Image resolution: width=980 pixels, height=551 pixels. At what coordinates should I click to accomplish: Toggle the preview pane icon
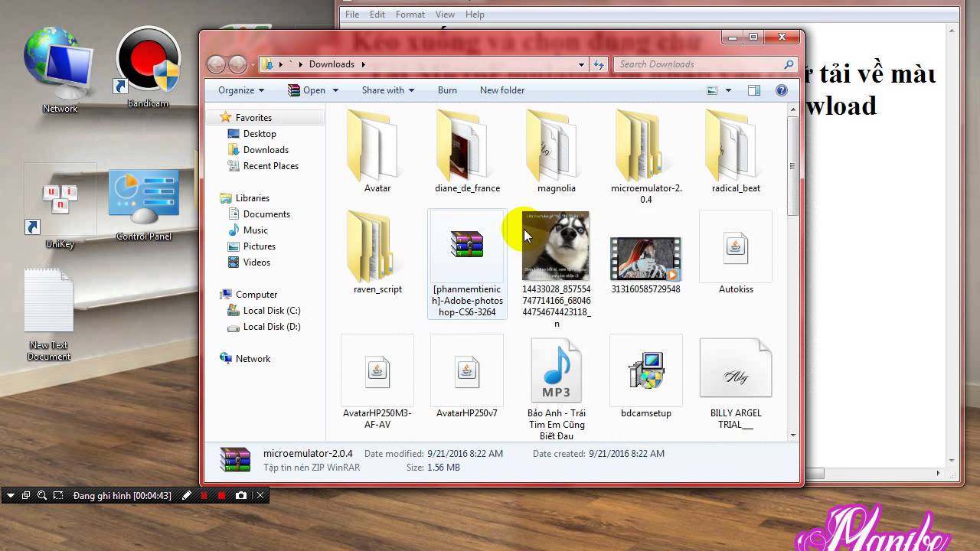(x=754, y=90)
